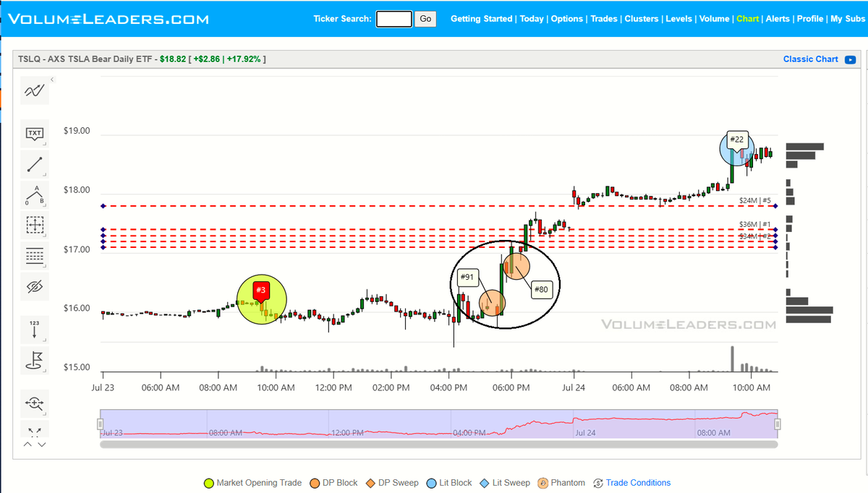Image resolution: width=868 pixels, height=493 pixels.
Task: Click the video icon beside Classic Chart
Action: [851, 59]
